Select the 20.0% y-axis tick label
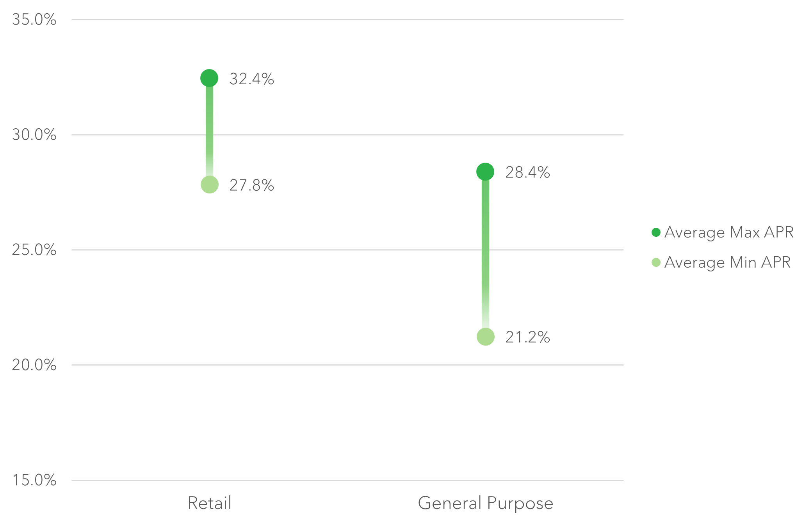 coord(34,365)
